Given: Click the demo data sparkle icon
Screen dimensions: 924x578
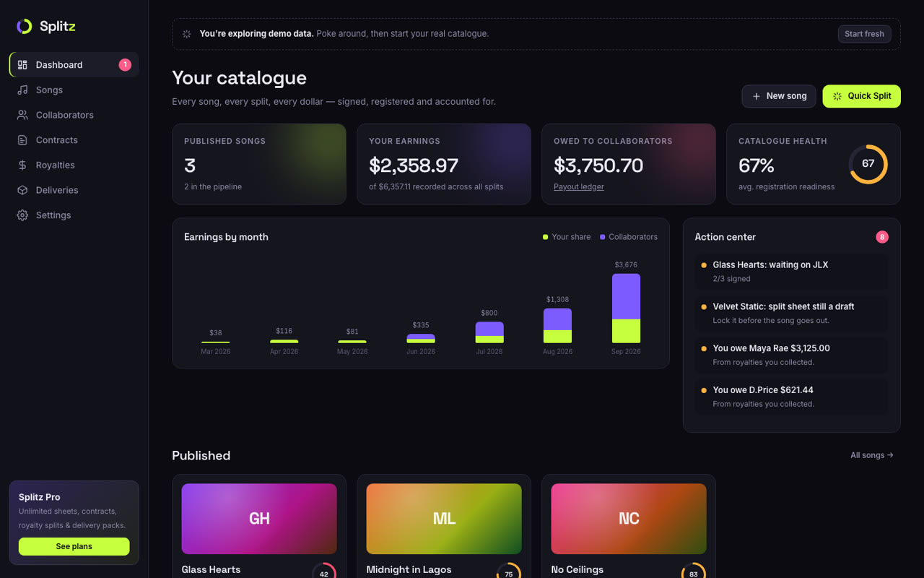Looking at the screenshot, I should [187, 34].
